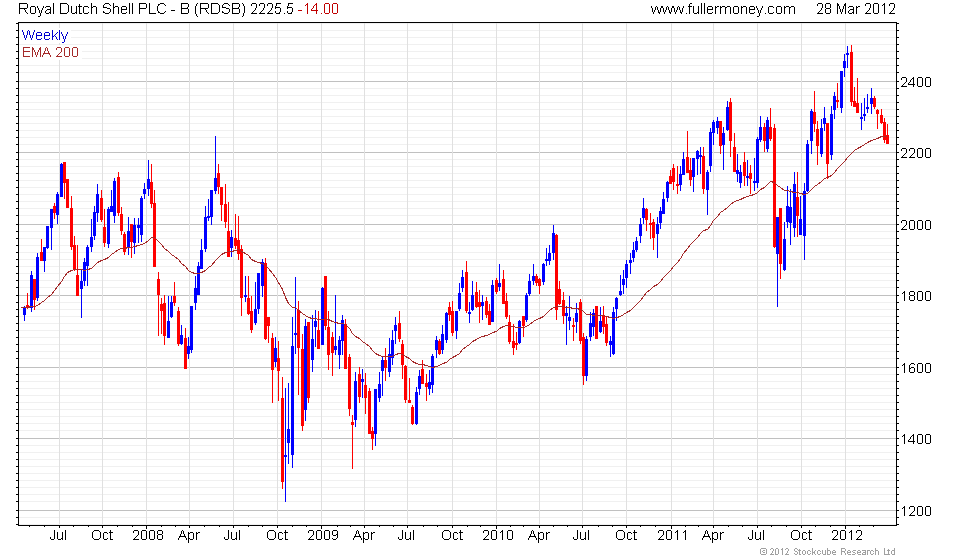Click the 1600 price axis label

pos(916,368)
